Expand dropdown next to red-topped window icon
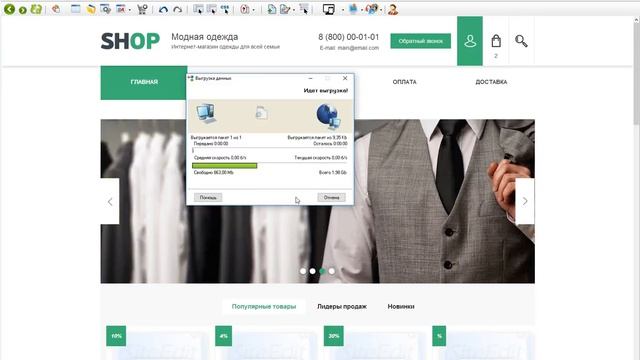The height and width of the screenshot is (360, 640). 130,10
